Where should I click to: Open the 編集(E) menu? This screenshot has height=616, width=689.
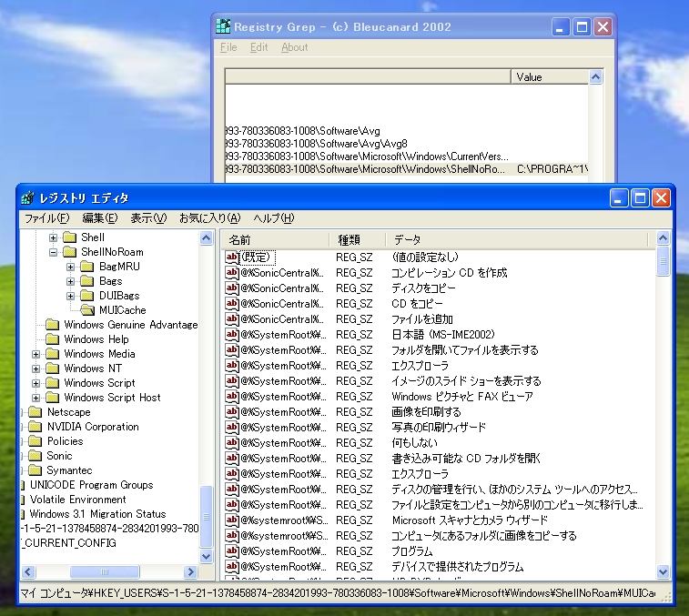point(100,218)
